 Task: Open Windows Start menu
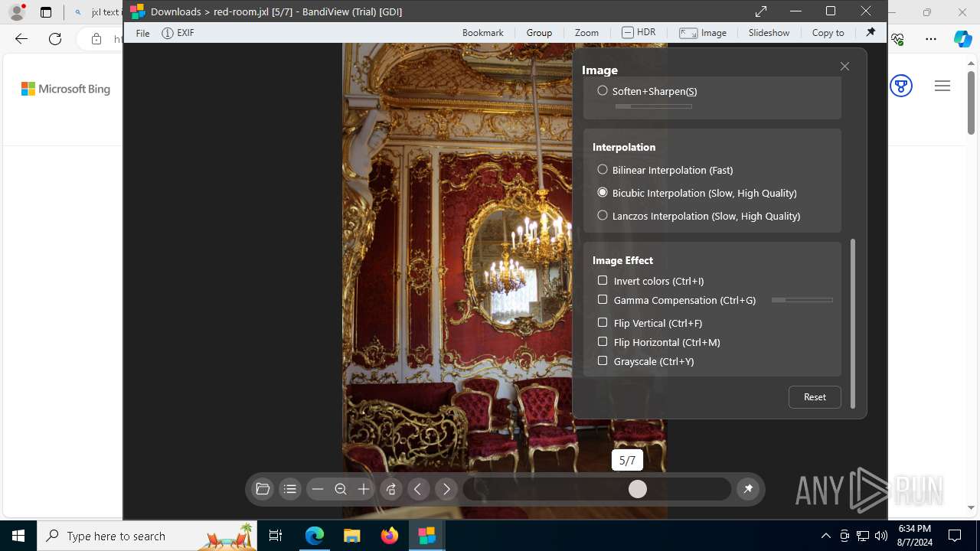click(x=18, y=536)
